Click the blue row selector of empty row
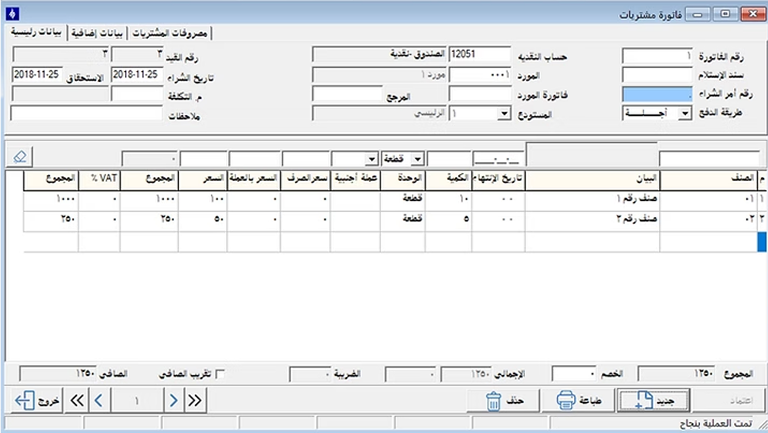Screen dimensions: 768x433 [762, 242]
